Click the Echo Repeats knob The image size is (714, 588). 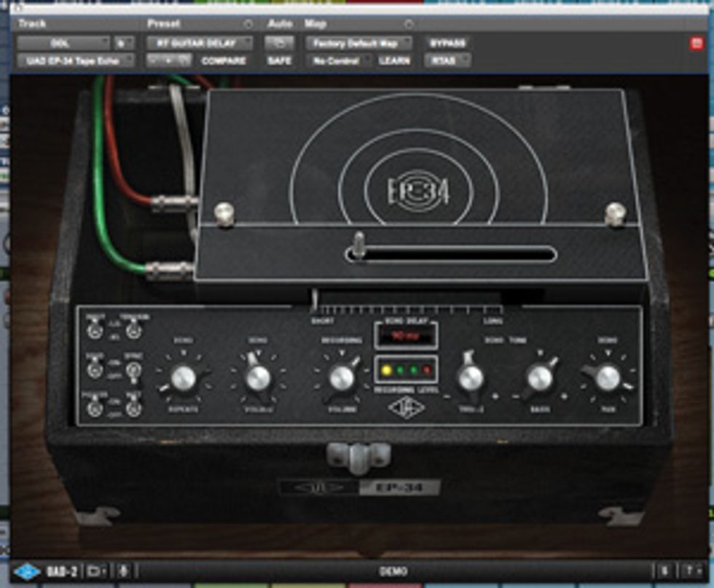tap(184, 379)
